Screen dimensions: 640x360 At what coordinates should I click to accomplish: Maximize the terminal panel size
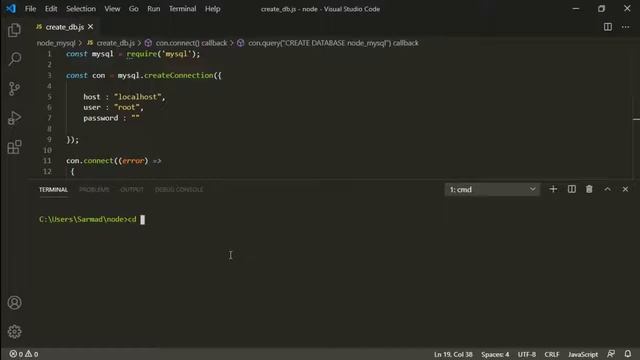pos(607,189)
